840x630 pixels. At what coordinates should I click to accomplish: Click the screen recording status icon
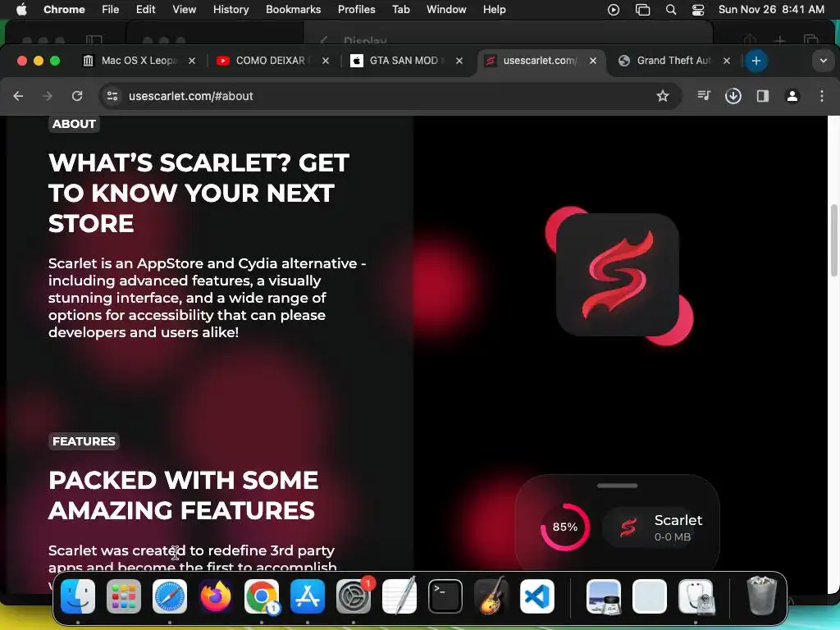[x=614, y=9]
